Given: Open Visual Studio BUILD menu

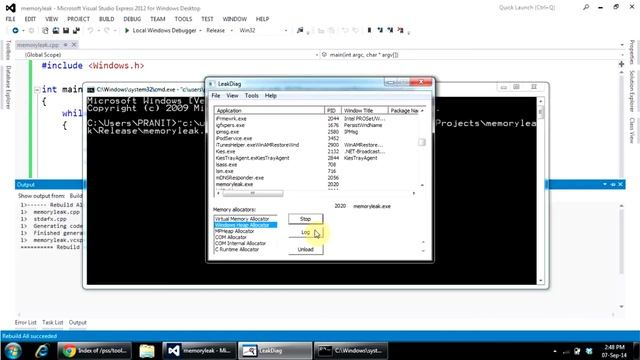Looking at the screenshot, I should click(x=107, y=19).
